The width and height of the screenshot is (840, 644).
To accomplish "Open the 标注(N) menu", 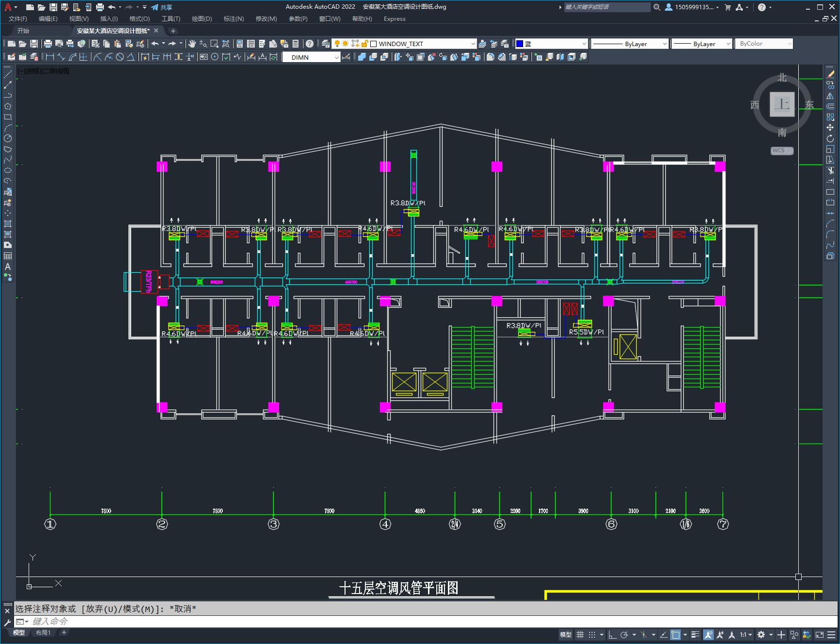I will tap(234, 19).
